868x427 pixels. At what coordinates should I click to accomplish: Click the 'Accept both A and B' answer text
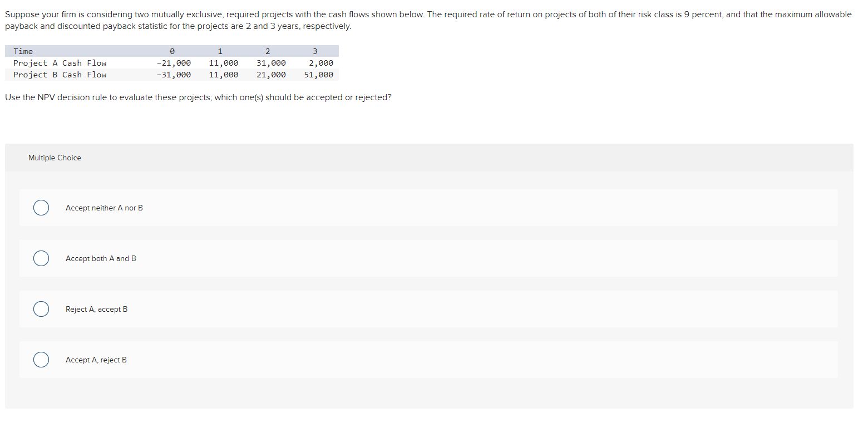point(101,258)
